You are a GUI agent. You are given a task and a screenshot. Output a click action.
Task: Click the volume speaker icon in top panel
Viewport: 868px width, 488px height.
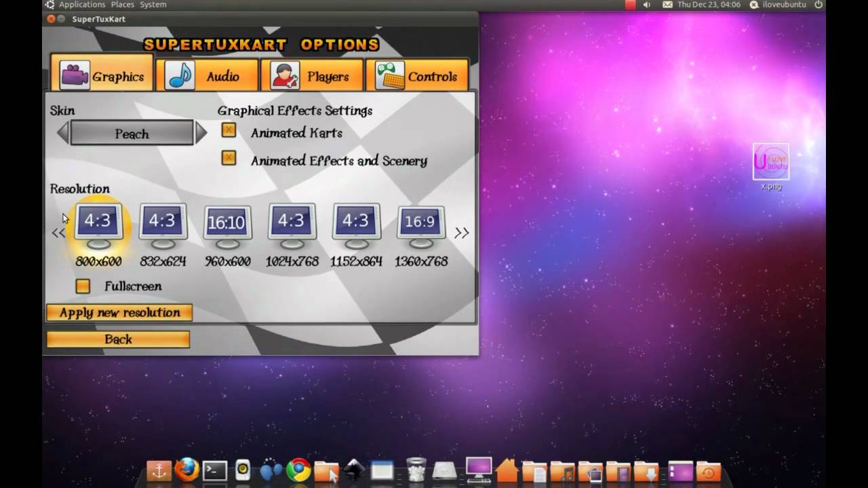click(x=647, y=5)
